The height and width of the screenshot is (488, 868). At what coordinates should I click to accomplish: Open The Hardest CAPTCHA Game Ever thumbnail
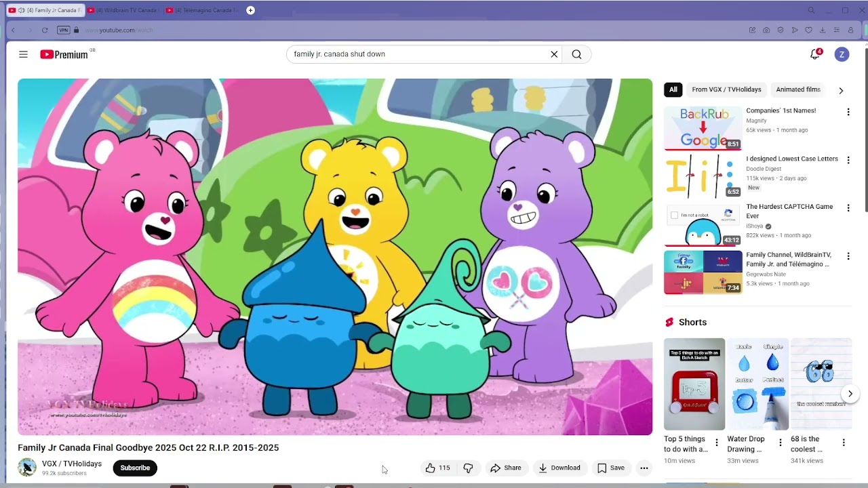click(x=703, y=224)
